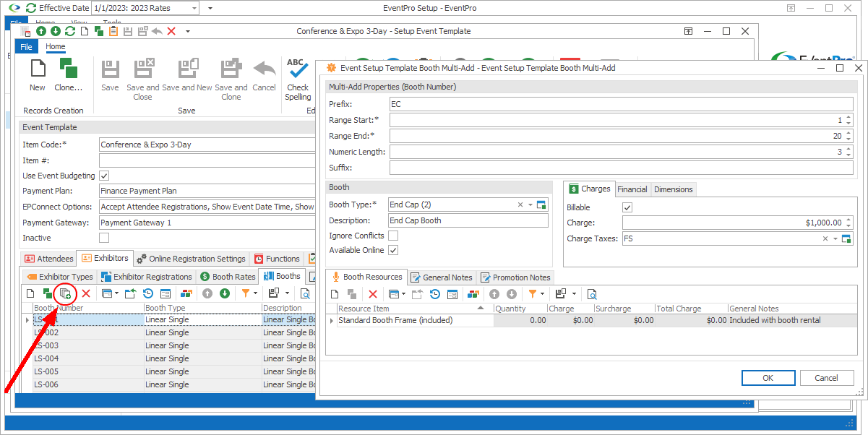This screenshot has height=435, width=868.
Task: Toggle the Billable checkbox
Action: (627, 207)
